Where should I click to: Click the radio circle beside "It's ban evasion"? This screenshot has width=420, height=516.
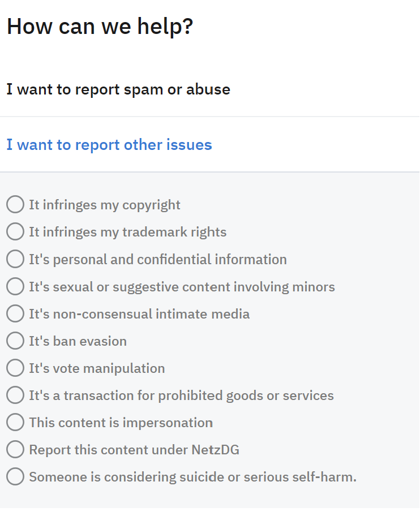click(x=15, y=341)
